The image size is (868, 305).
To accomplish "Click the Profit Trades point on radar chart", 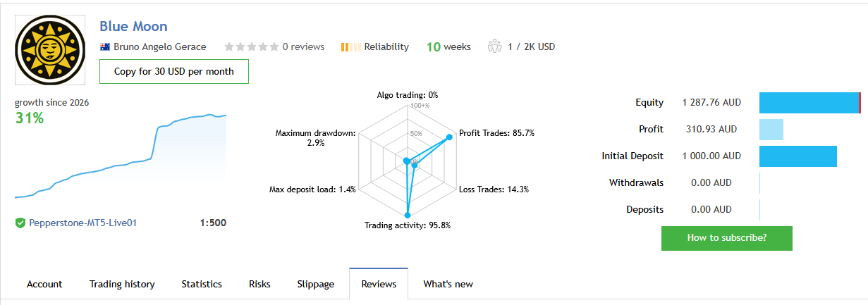I will pos(448,138).
